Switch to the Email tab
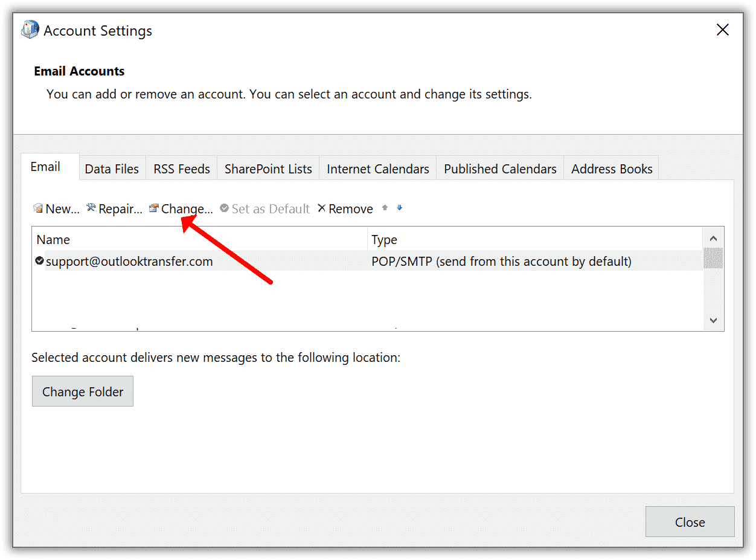Image resolution: width=756 pixels, height=560 pixels. click(x=50, y=167)
